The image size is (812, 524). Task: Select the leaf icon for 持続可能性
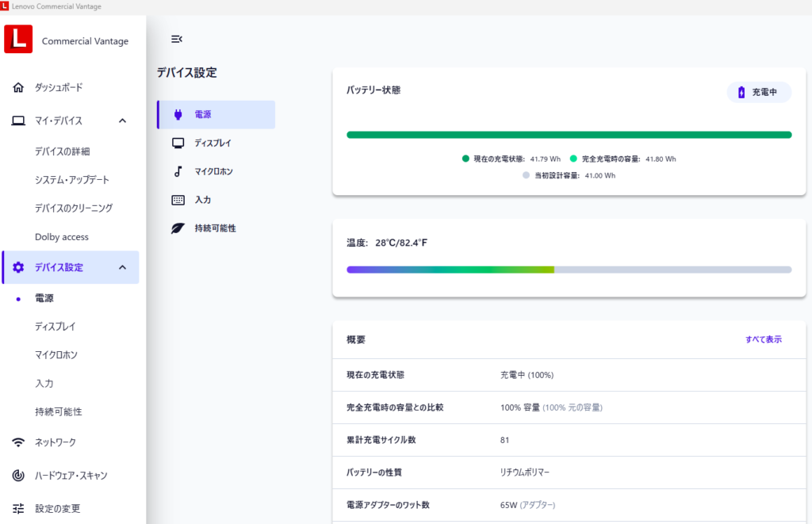(x=178, y=228)
